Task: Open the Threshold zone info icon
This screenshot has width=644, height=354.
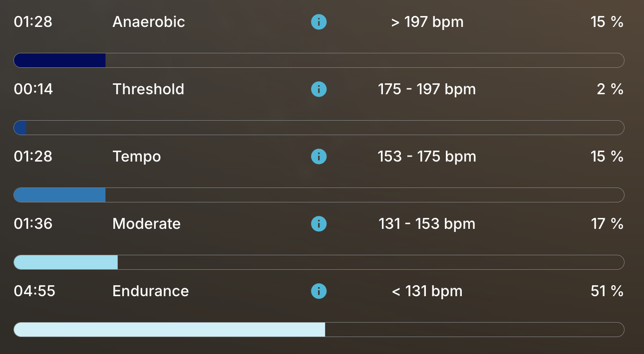Action: (319, 89)
